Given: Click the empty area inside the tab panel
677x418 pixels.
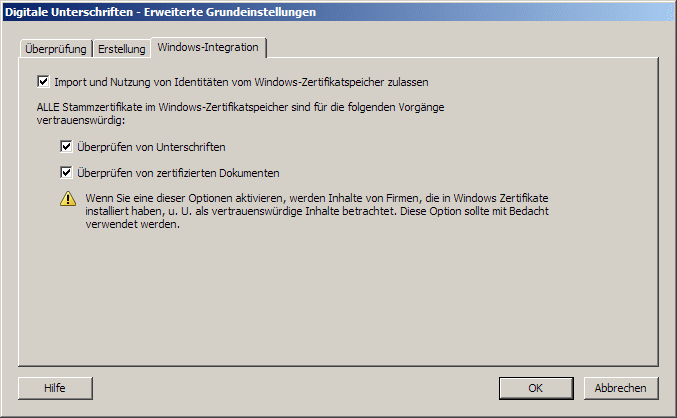Looking at the screenshot, I should [x=338, y=298].
